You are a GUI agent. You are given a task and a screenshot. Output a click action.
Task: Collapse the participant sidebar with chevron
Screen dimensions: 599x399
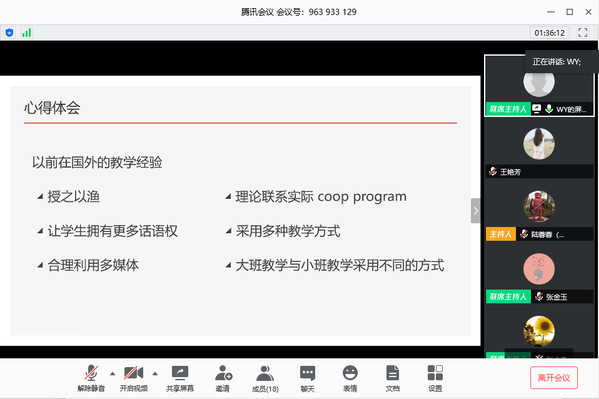(475, 211)
